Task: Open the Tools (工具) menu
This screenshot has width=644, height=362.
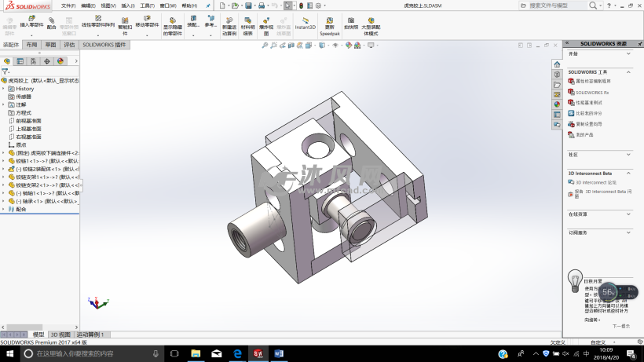Action: [x=147, y=5]
